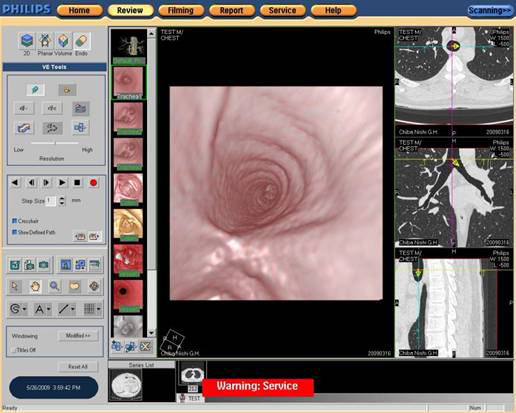Open the Service tab
Viewport: 516px width, 413px height.
282,11
